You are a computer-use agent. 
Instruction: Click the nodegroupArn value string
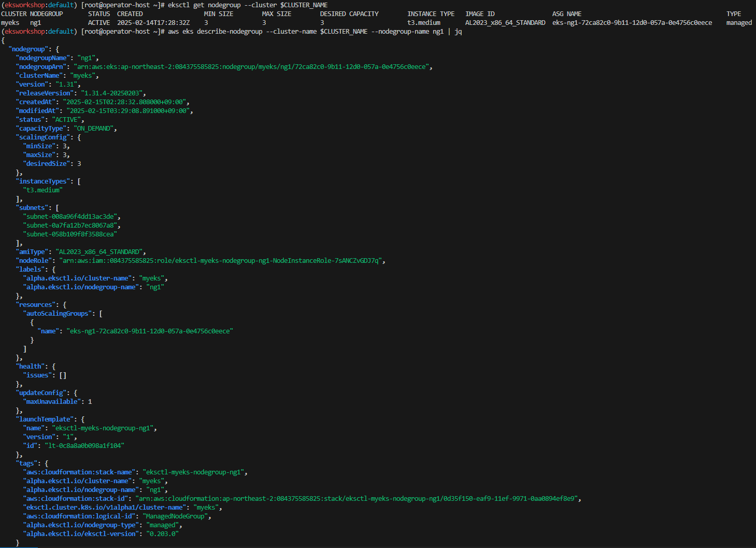(251, 67)
